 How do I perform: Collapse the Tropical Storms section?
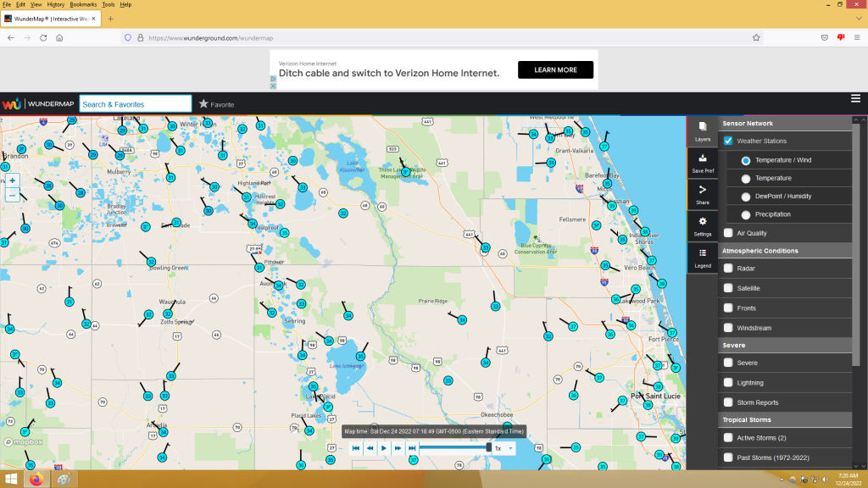[785, 420]
